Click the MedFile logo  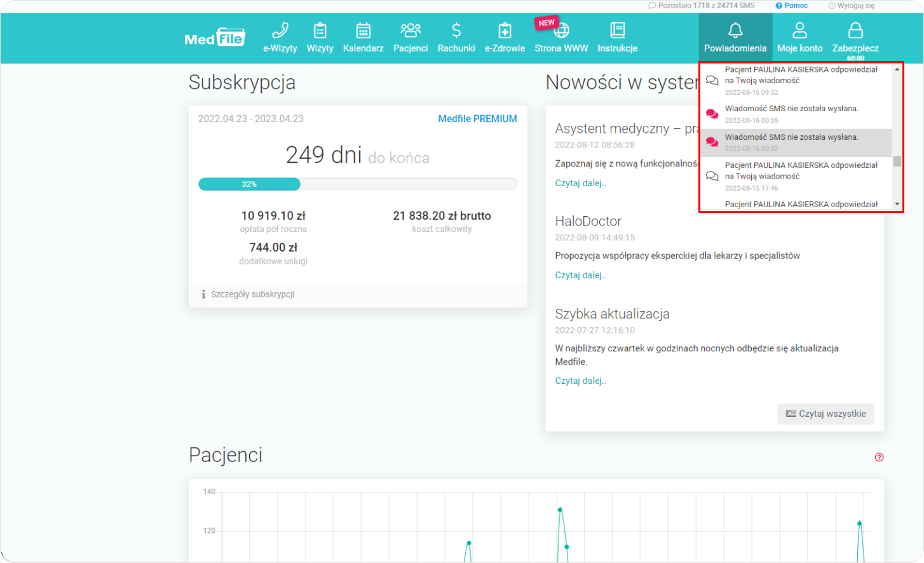tap(214, 37)
